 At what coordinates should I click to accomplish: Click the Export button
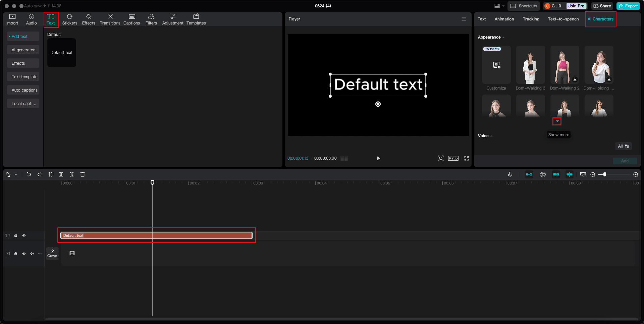pos(628,6)
